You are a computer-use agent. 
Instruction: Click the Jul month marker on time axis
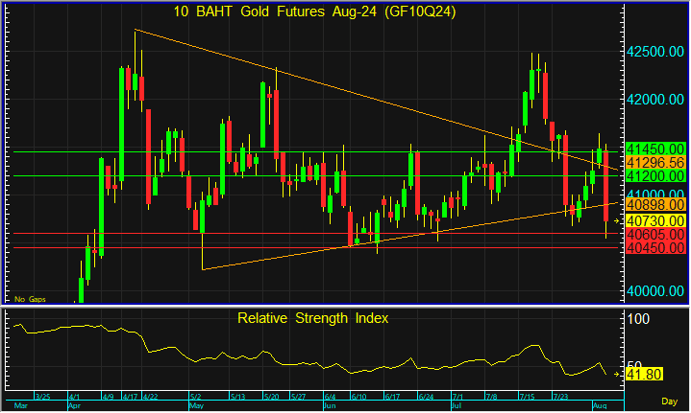pos(457,406)
